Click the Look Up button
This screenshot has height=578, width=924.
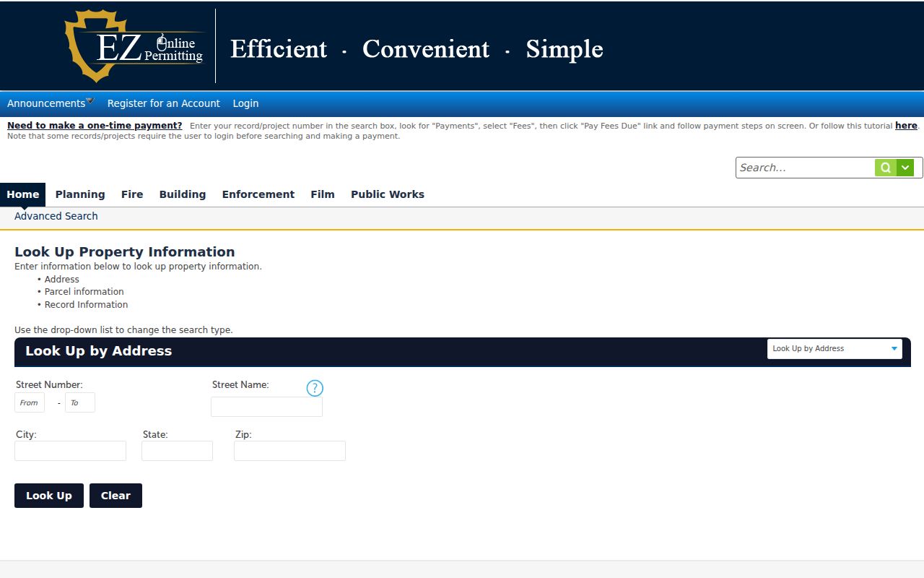[x=49, y=496]
